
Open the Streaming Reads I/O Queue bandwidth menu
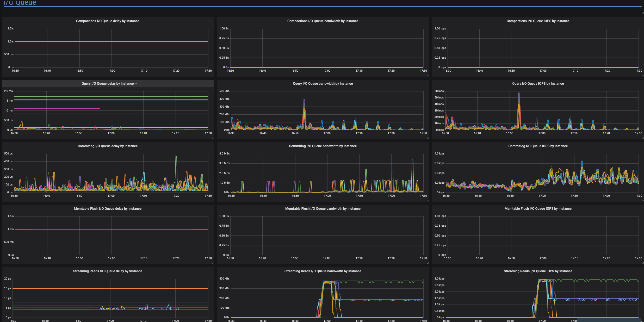[x=323, y=271]
